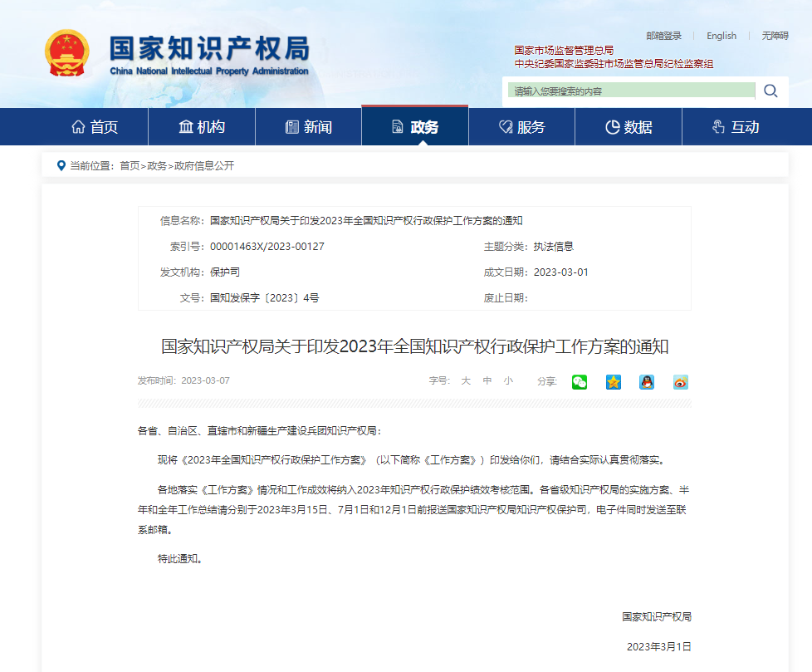Click the search magnifier icon
812x672 pixels.
pyautogui.click(x=770, y=91)
